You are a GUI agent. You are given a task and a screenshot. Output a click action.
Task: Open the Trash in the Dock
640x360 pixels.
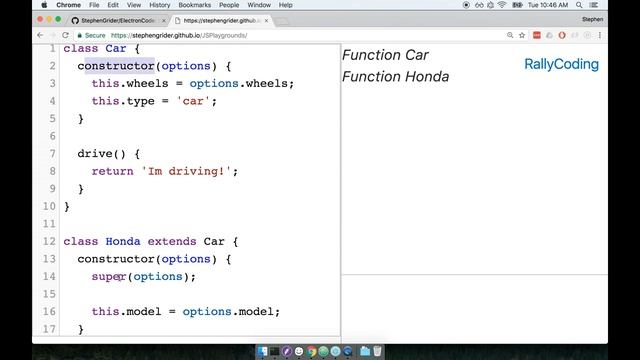(x=377, y=351)
